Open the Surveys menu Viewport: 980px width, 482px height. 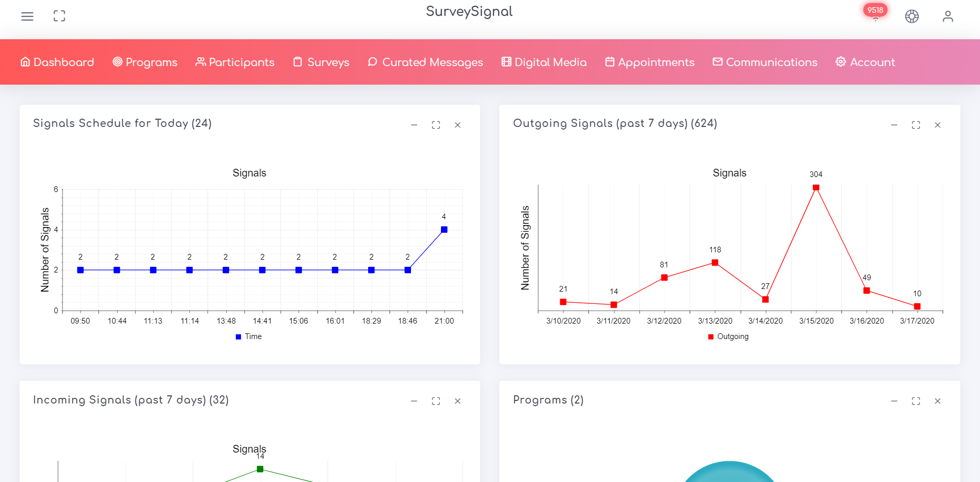tap(321, 62)
